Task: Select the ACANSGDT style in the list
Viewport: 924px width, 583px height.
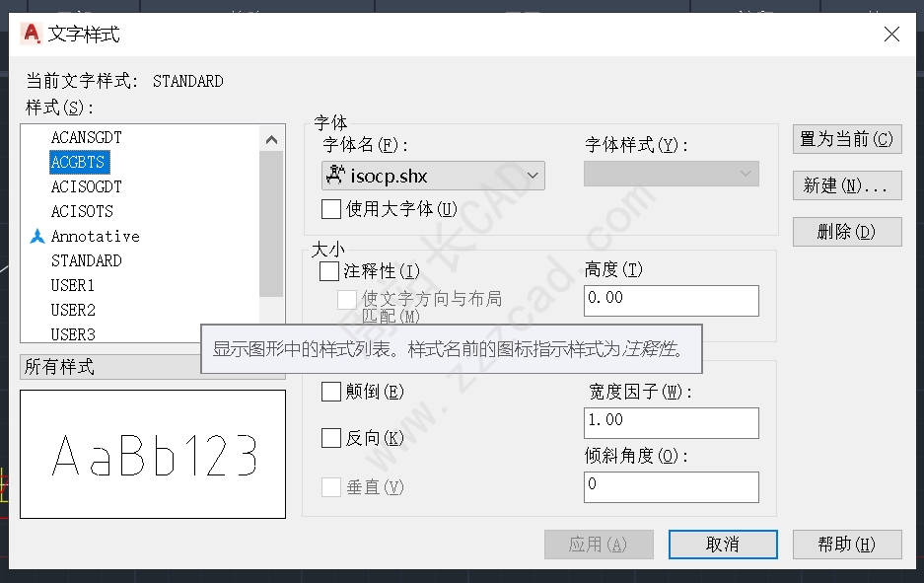Action: 86,137
